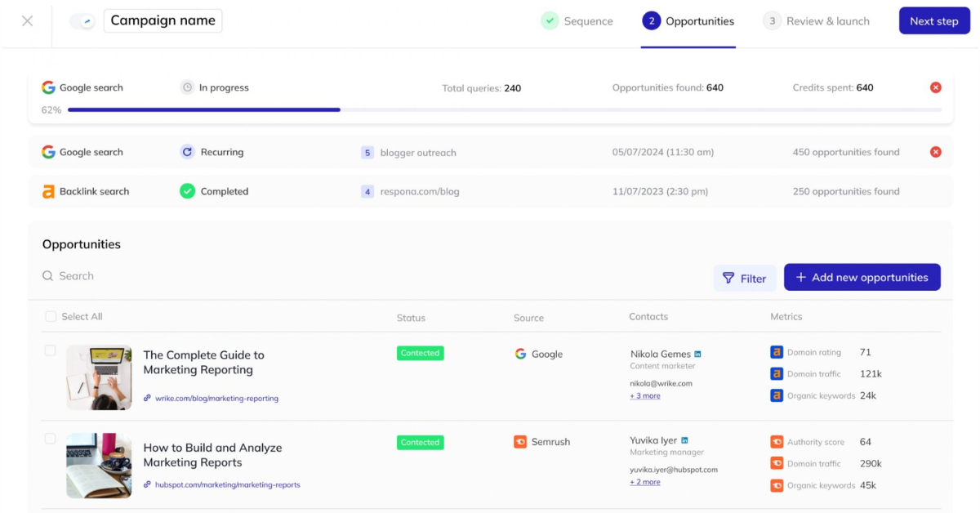Click the Semrush source icon in the second row

(x=520, y=442)
